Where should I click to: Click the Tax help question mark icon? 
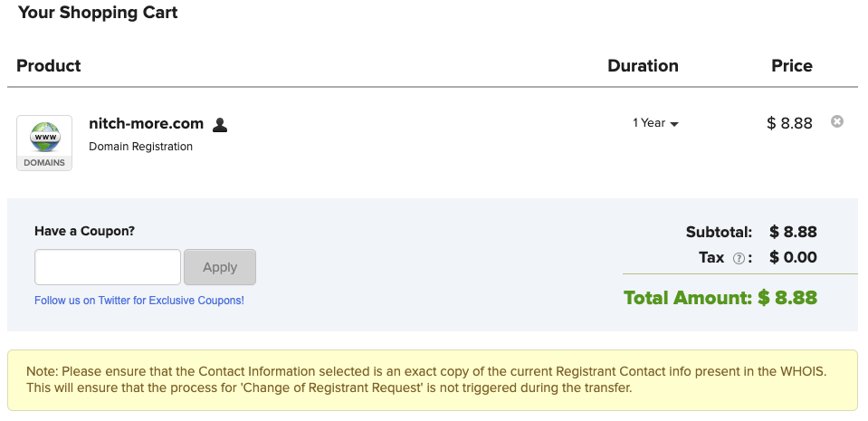(x=739, y=258)
